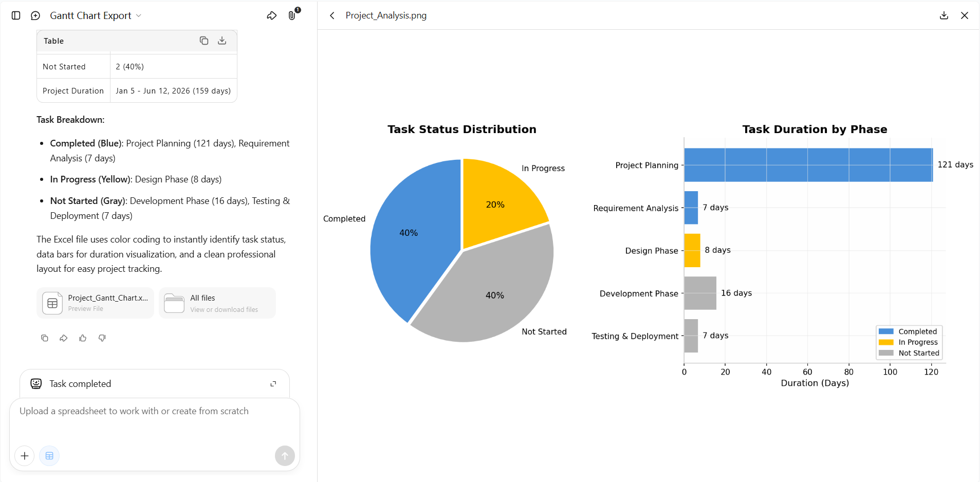Give the response a thumbs up
Screen dimensions: 980x482
coord(83,338)
